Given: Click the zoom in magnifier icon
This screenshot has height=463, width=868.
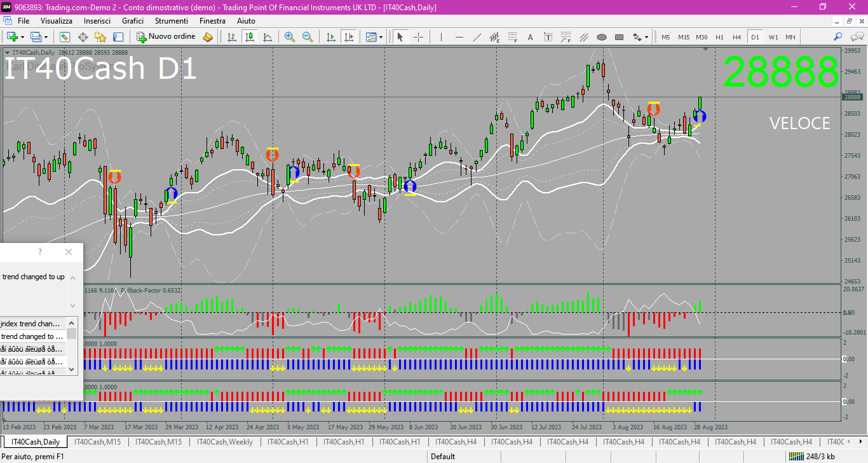Looking at the screenshot, I should [290, 37].
